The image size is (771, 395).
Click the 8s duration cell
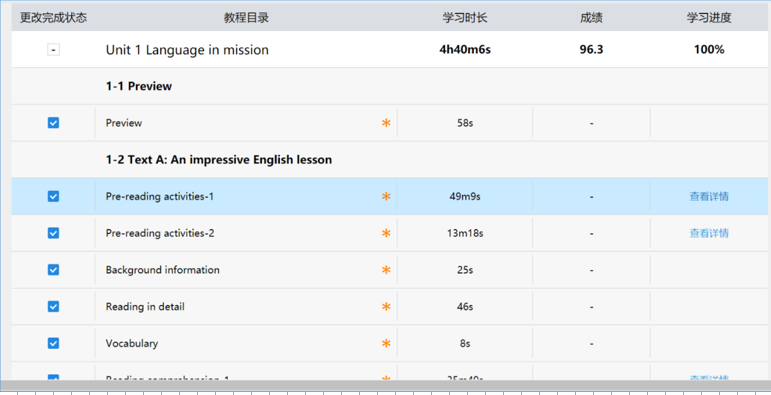click(x=465, y=343)
